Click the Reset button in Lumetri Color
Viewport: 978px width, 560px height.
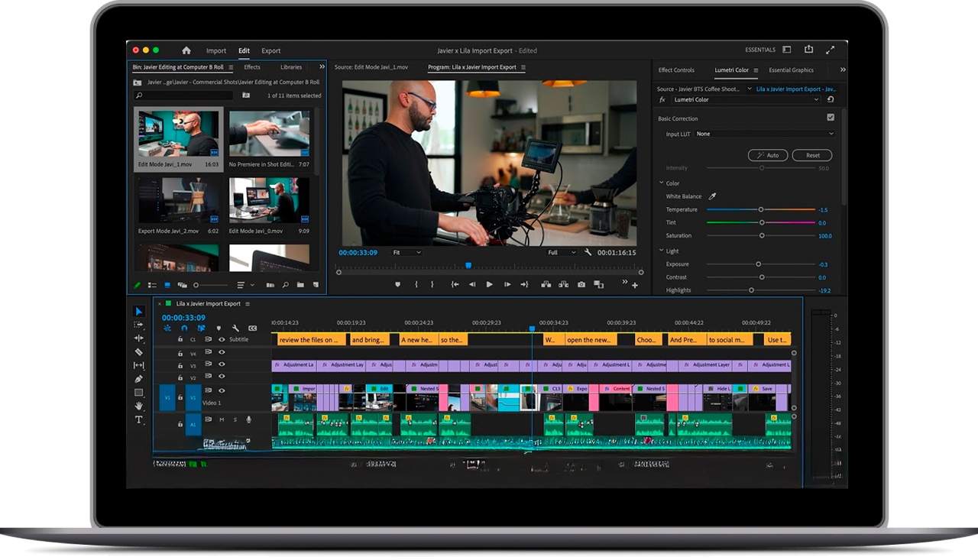(812, 155)
